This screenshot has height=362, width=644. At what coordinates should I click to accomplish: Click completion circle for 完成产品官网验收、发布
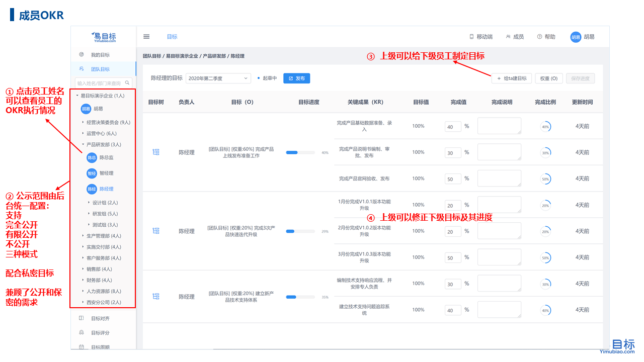tap(545, 179)
